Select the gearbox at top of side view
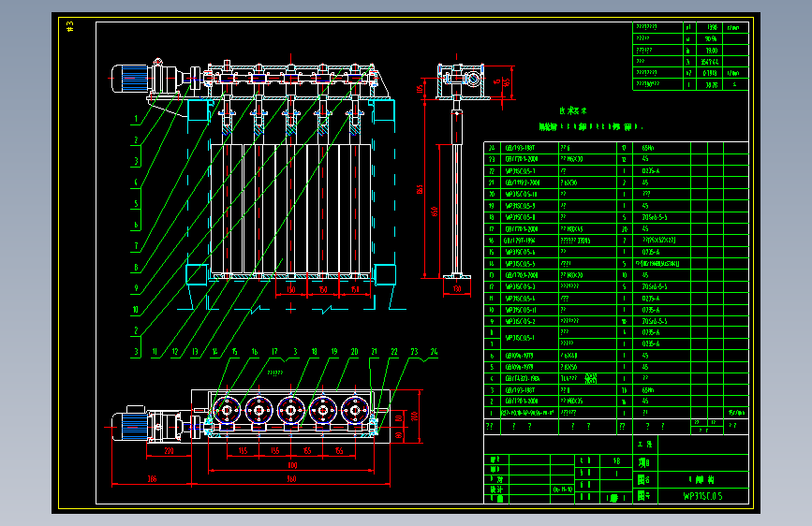Screen dimensions: 812x526 click(x=461, y=80)
